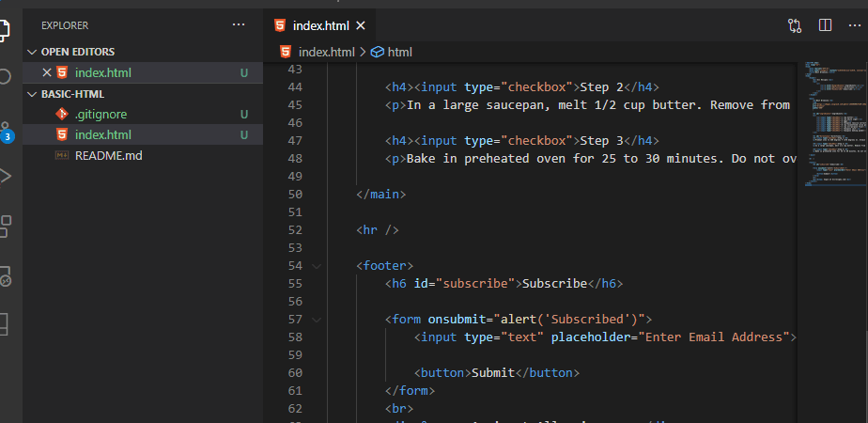The image size is (868, 423).
Task: Collapse the BASIC-HTML folder section
Action: pos(32,94)
